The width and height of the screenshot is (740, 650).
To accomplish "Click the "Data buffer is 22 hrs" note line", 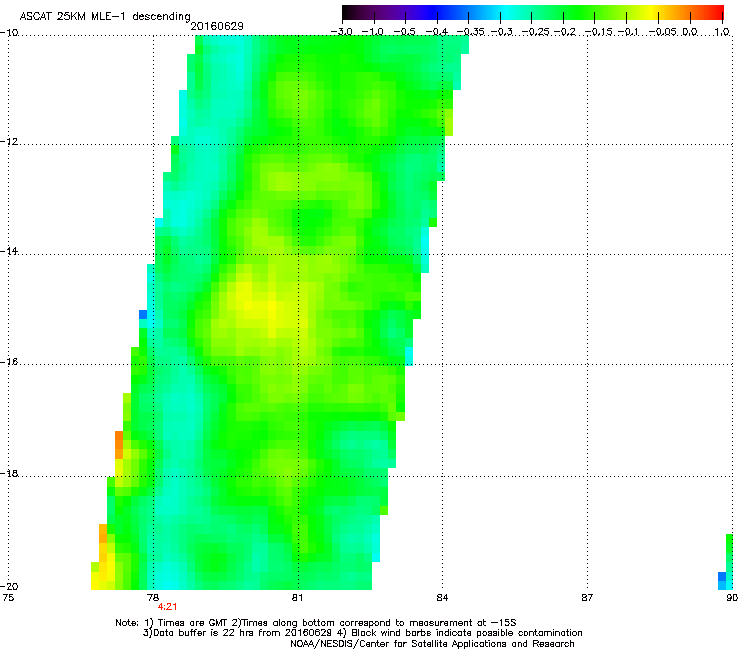I will pos(362,633).
